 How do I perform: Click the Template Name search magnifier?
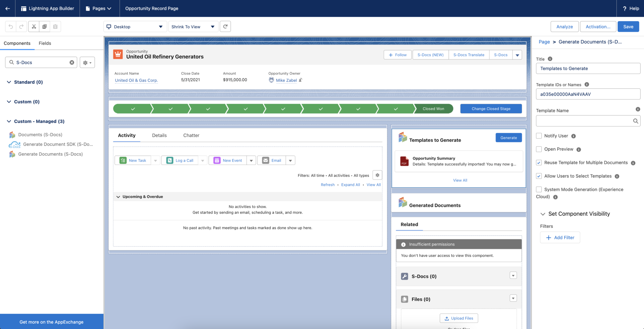[636, 121]
